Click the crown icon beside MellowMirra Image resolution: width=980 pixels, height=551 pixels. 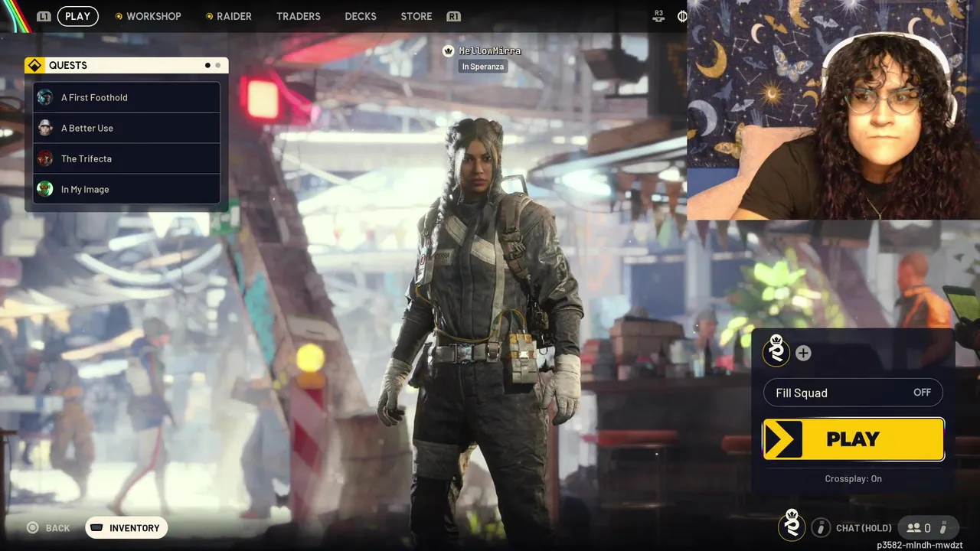449,51
